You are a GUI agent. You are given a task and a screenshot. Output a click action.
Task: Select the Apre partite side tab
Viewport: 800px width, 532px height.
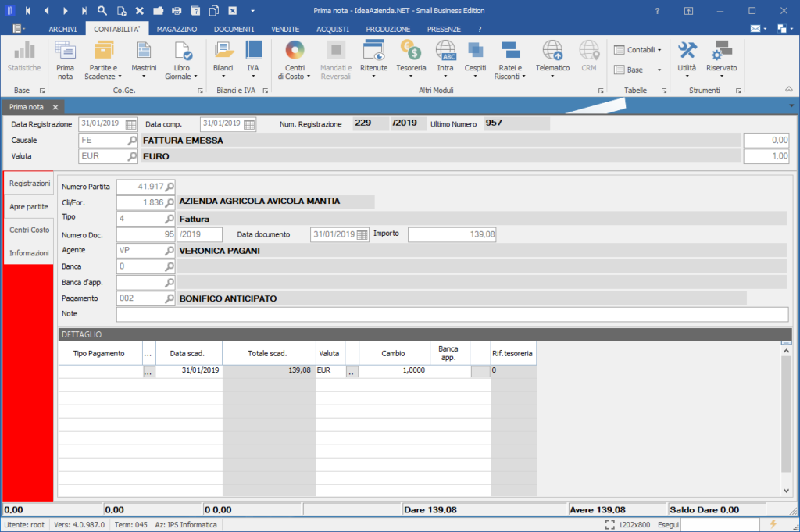[29, 206]
